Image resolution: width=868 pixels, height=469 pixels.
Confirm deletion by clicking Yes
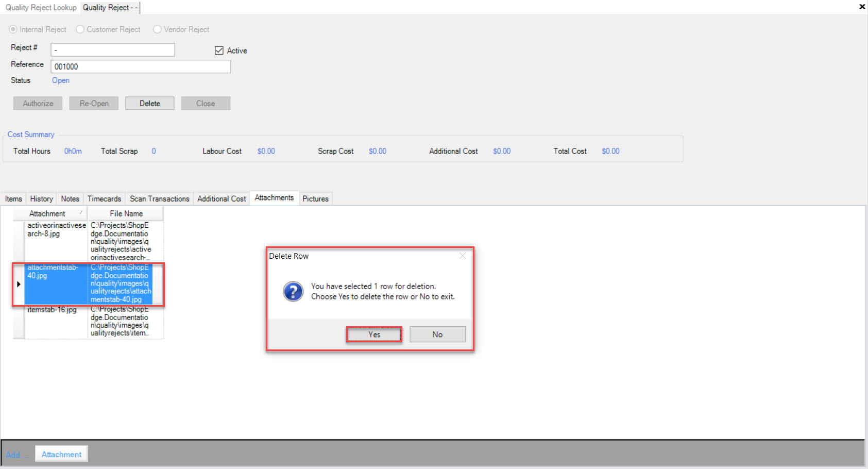pyautogui.click(x=374, y=334)
